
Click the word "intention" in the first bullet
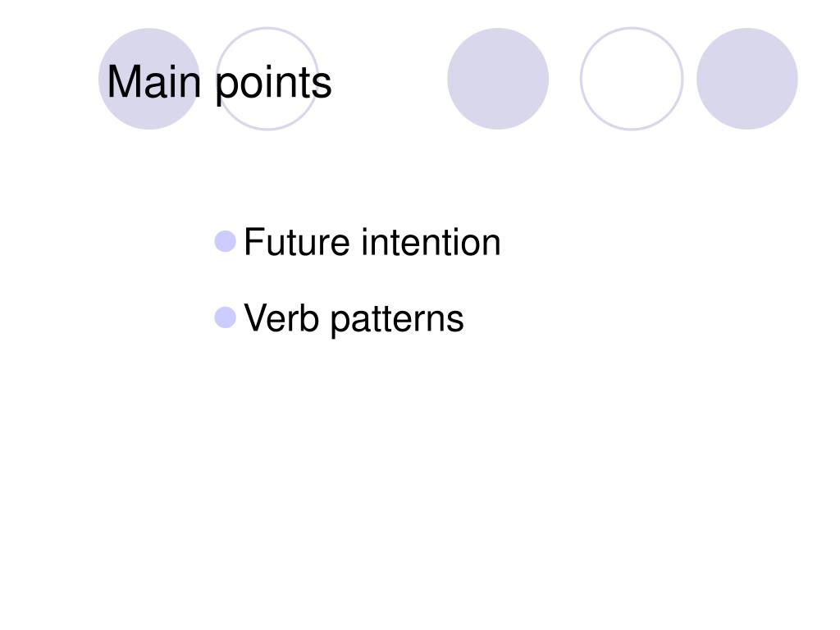[431, 242]
